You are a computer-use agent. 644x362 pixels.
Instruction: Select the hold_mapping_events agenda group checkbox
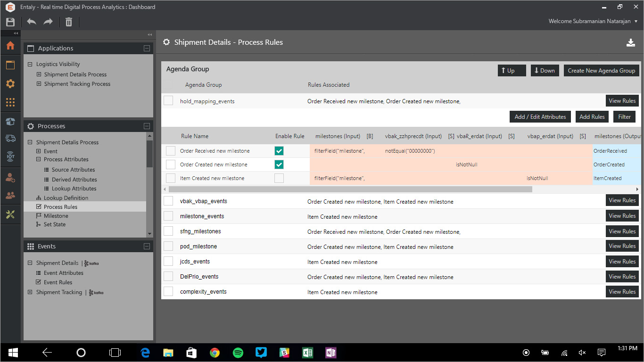click(x=168, y=101)
